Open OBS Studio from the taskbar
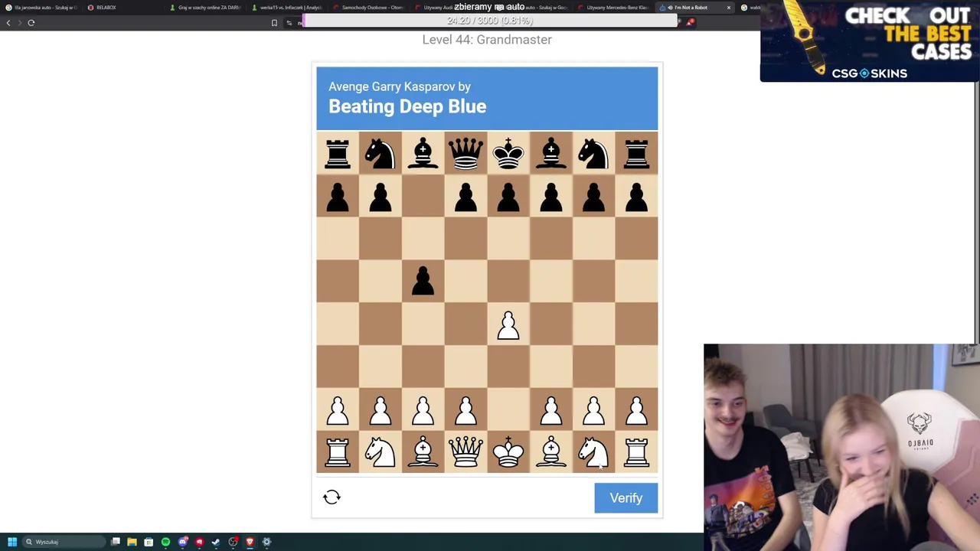The width and height of the screenshot is (980, 551). coord(233,542)
